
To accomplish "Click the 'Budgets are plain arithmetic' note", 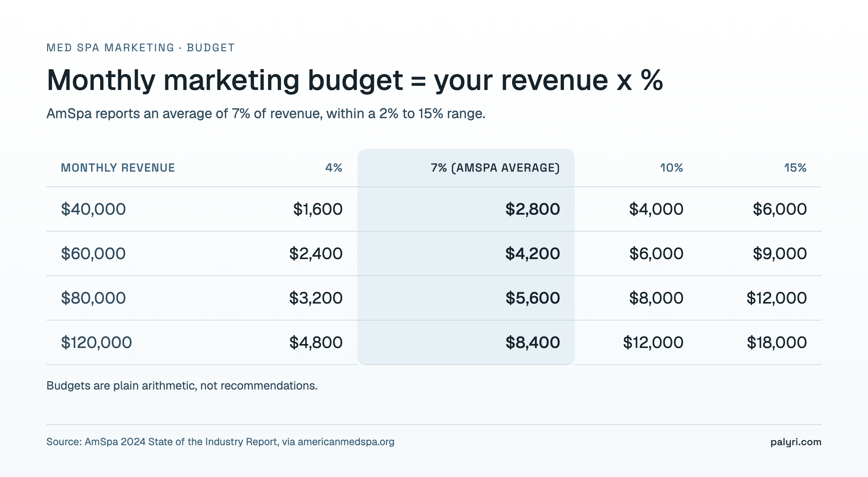I will point(182,386).
